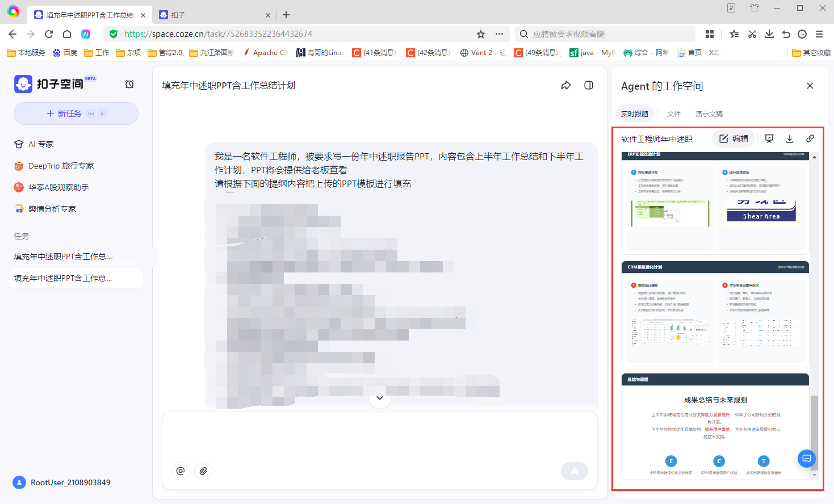Image resolution: width=834 pixels, height=504 pixels.
Task: Open Apache CX bookmark
Action: [265, 53]
